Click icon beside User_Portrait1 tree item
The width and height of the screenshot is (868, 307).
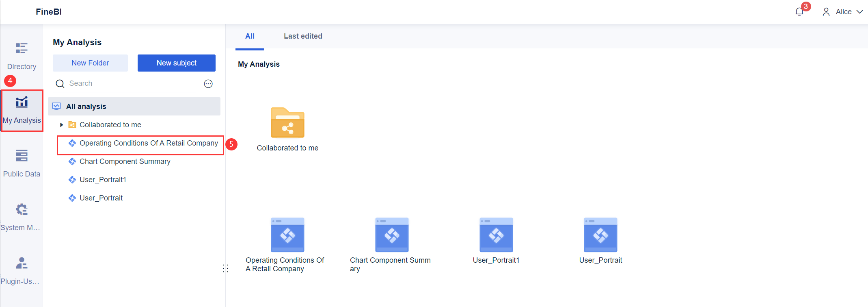point(72,180)
